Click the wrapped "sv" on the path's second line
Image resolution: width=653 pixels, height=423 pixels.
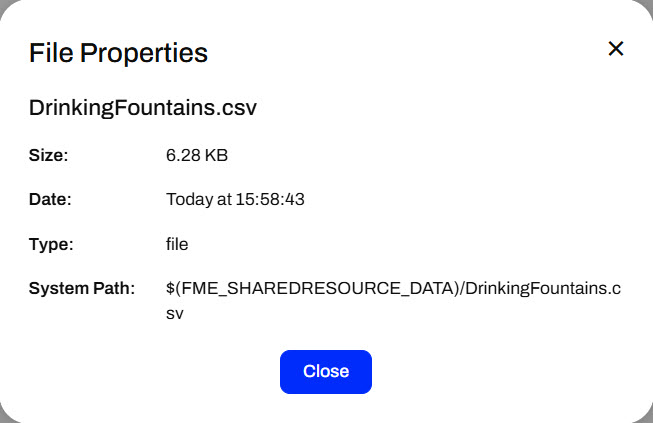coord(175,312)
